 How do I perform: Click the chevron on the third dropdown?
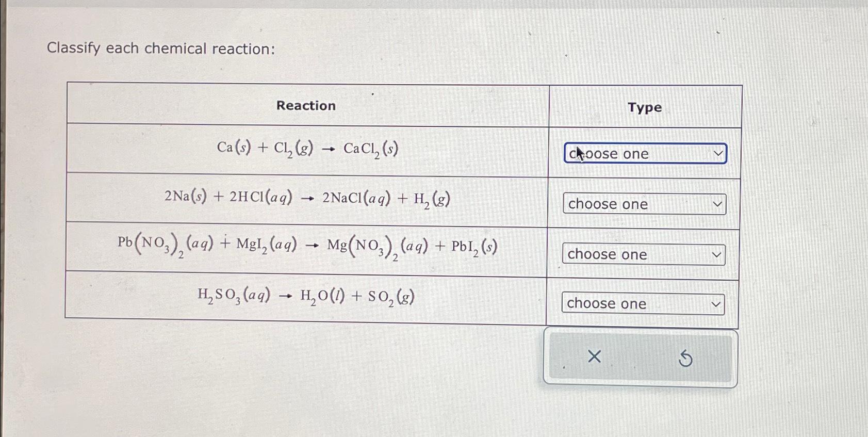click(x=717, y=254)
